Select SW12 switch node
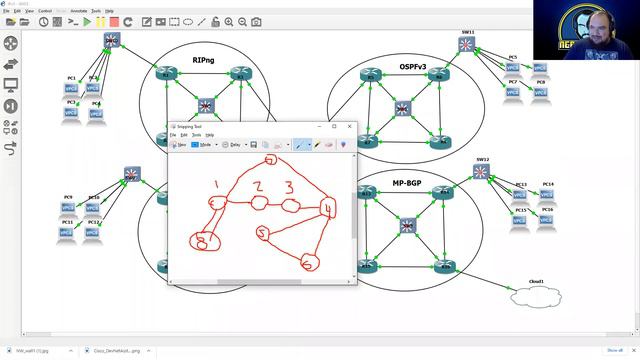The image size is (640, 360). pyautogui.click(x=481, y=171)
